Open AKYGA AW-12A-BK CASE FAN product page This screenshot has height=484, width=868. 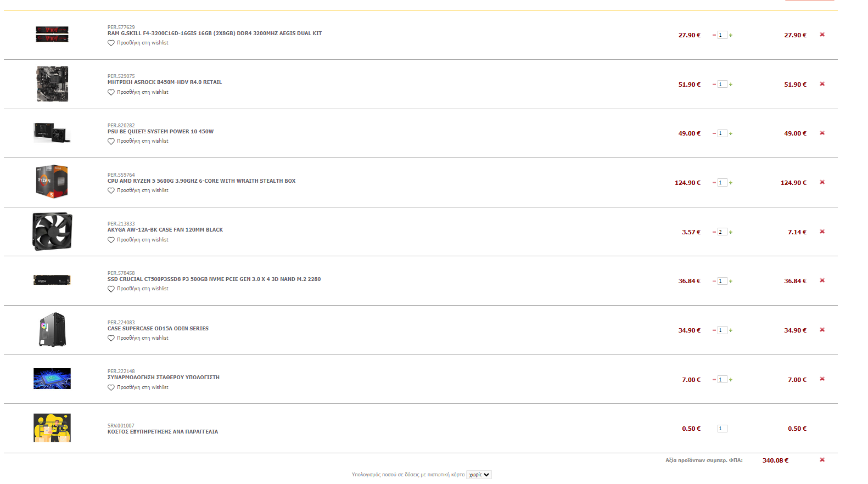(165, 230)
